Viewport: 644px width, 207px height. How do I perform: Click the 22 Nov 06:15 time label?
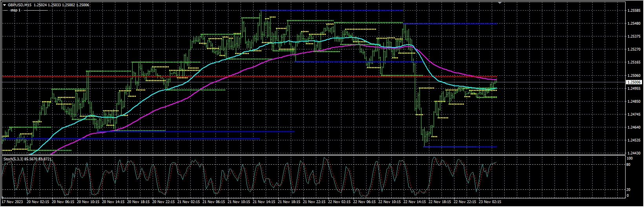365,202
